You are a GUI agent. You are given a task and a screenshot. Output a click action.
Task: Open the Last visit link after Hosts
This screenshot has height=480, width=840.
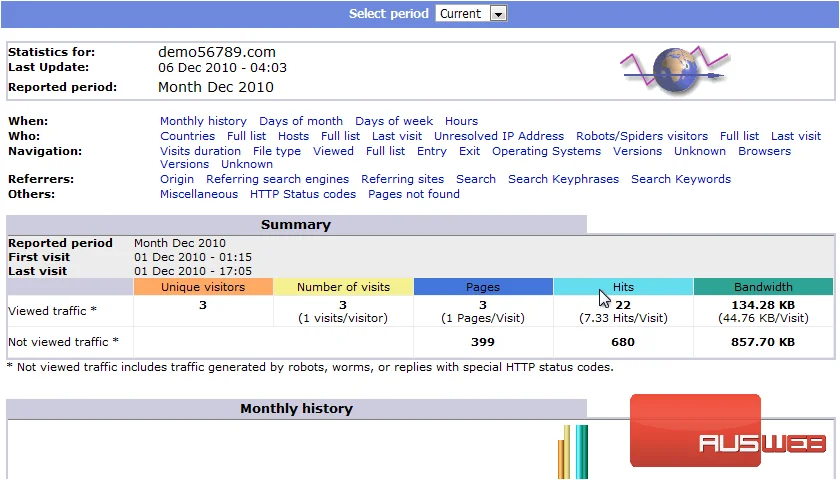[x=397, y=136]
